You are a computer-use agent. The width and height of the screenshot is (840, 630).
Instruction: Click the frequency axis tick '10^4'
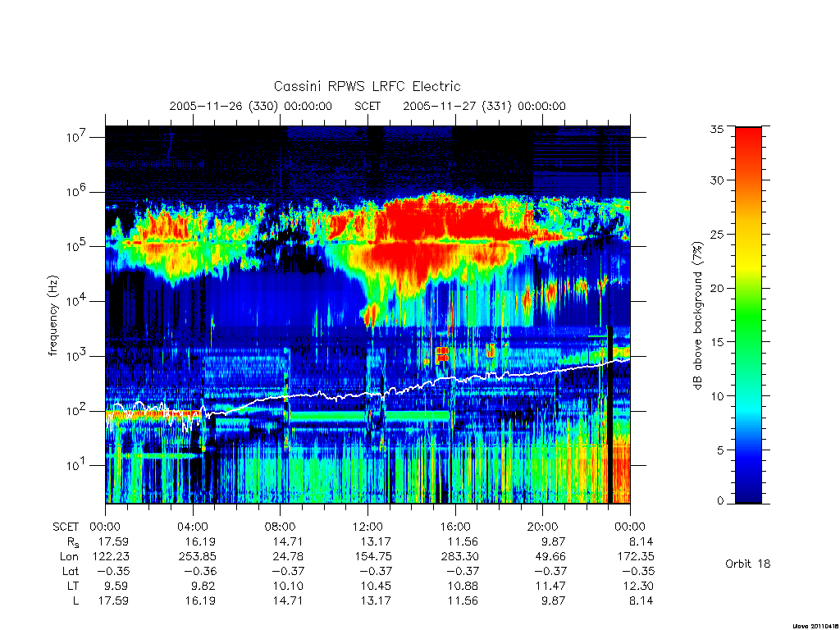pyautogui.click(x=76, y=301)
